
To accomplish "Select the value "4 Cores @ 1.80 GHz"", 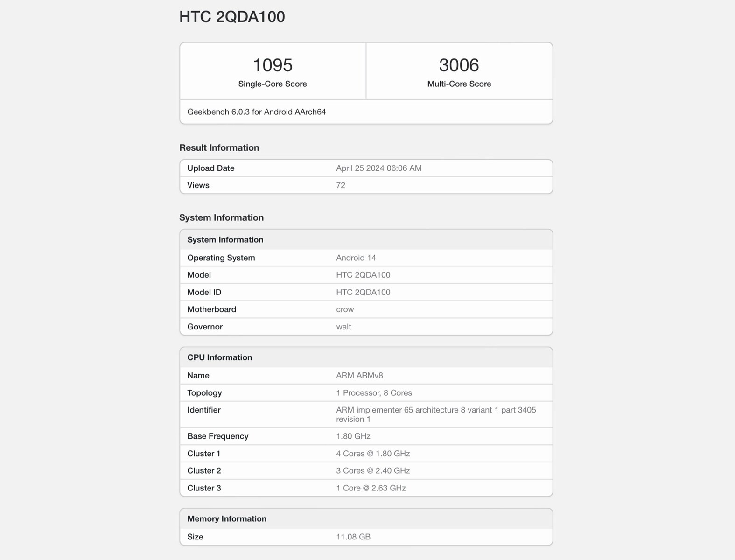I will tap(373, 454).
